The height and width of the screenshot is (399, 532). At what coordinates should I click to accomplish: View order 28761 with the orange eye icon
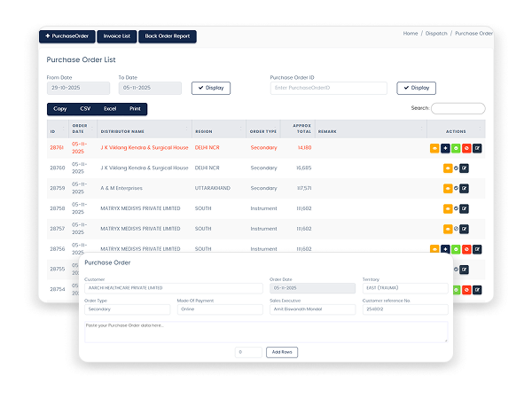tap(434, 148)
